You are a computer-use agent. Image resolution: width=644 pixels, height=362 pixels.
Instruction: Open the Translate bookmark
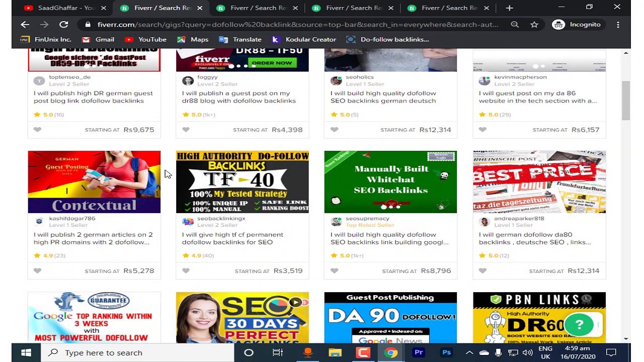pos(240,39)
